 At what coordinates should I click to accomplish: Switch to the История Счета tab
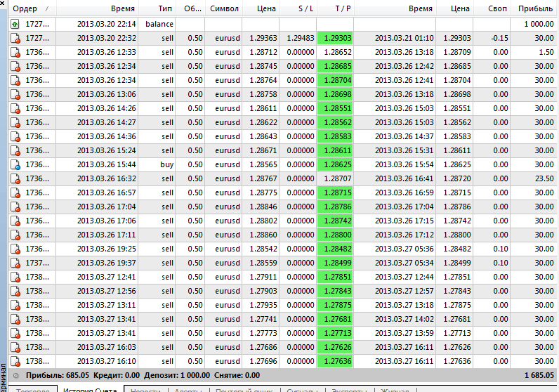[x=90, y=389]
